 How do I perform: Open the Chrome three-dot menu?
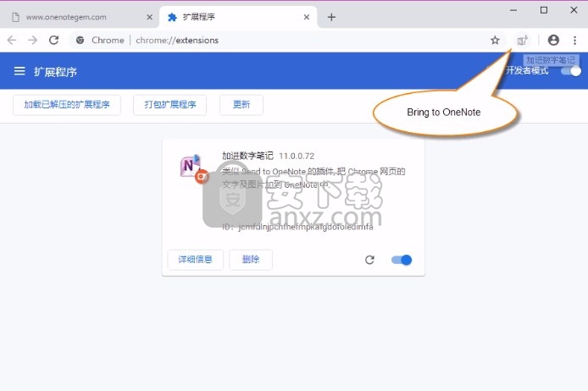pos(575,40)
